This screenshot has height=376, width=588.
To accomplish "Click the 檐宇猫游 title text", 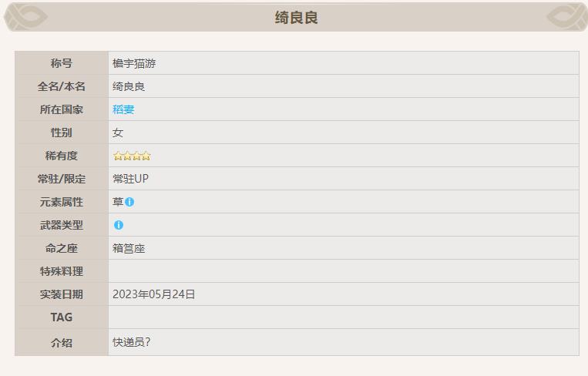I will point(134,63).
